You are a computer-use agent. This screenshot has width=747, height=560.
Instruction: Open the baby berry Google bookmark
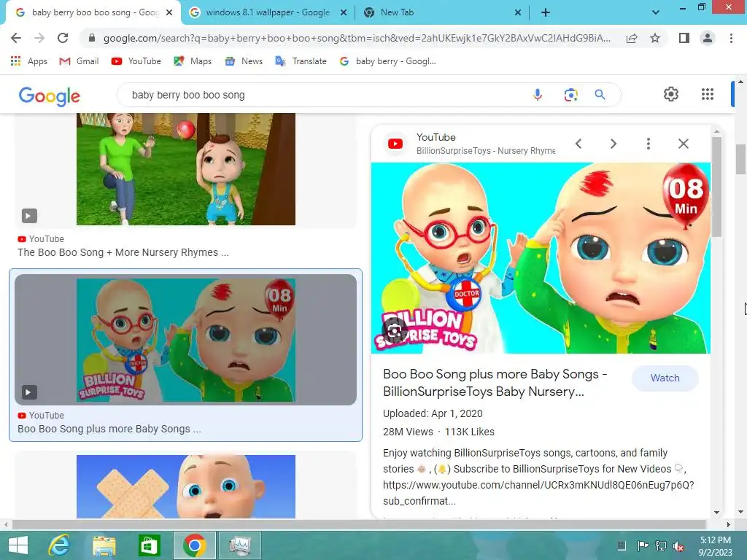click(388, 61)
